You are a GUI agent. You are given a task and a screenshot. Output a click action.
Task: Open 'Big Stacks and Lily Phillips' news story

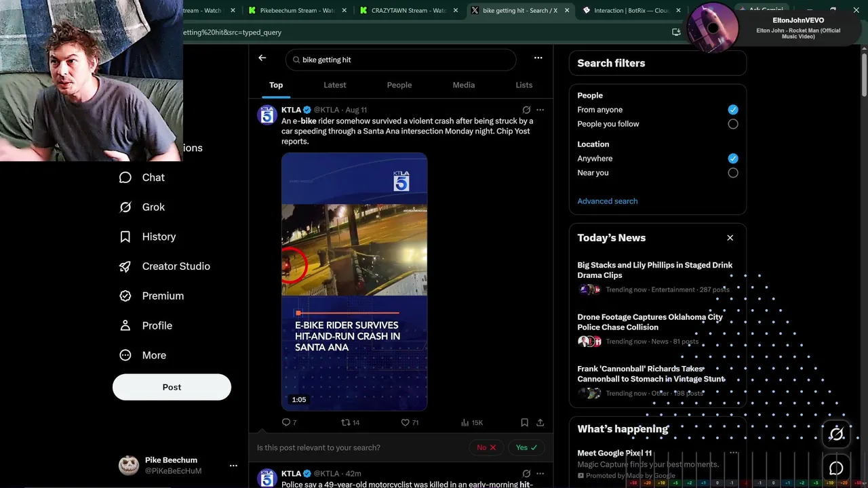pyautogui.click(x=657, y=278)
